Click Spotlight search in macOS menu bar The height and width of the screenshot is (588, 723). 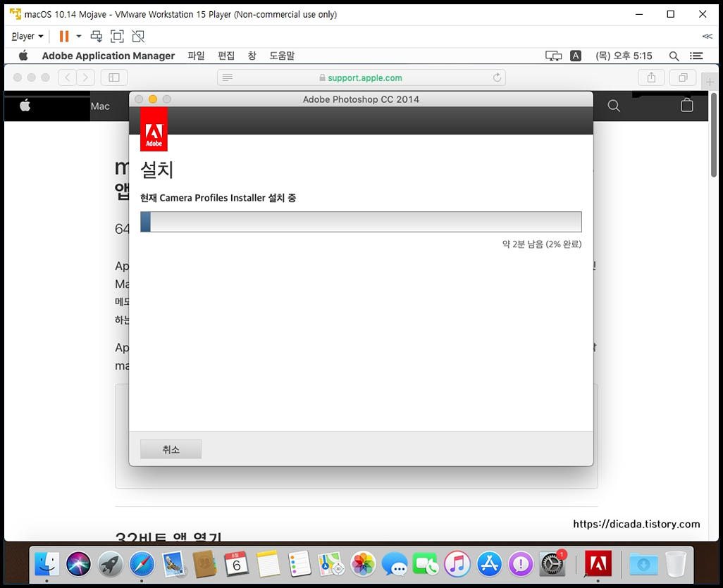674,56
